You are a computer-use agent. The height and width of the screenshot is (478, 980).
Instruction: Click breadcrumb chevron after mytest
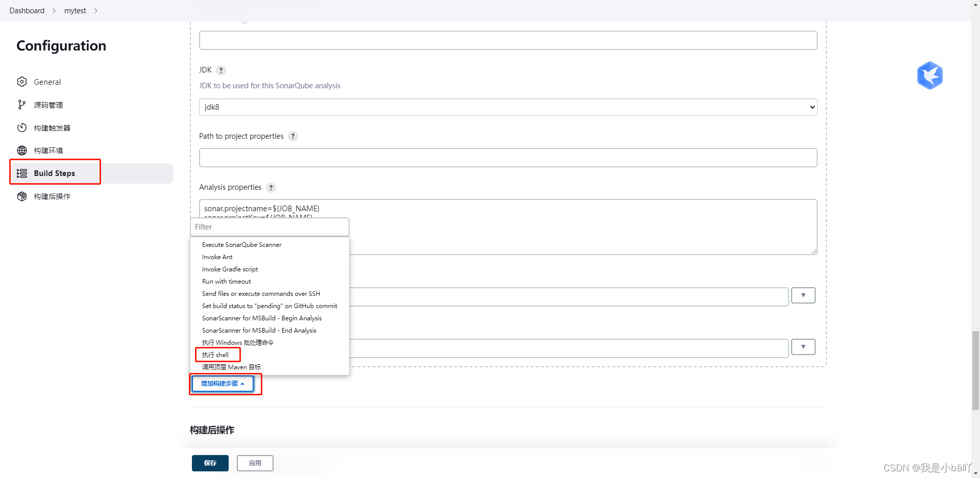(95, 11)
